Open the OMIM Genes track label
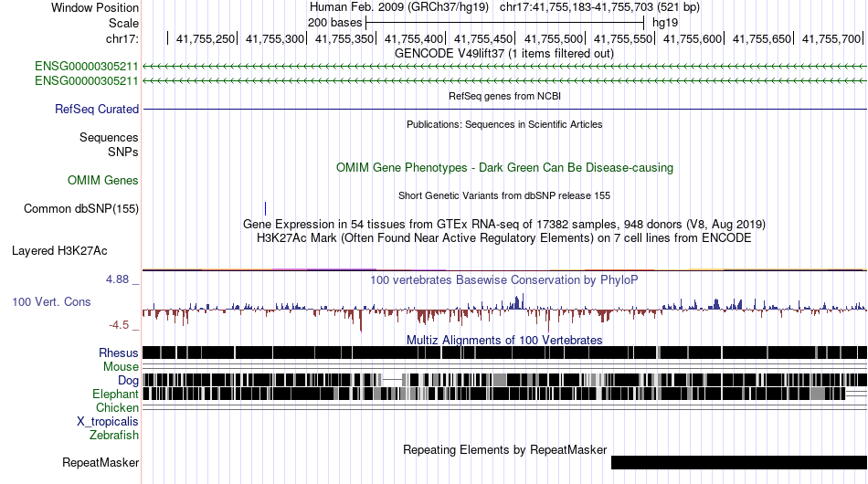 point(102,180)
